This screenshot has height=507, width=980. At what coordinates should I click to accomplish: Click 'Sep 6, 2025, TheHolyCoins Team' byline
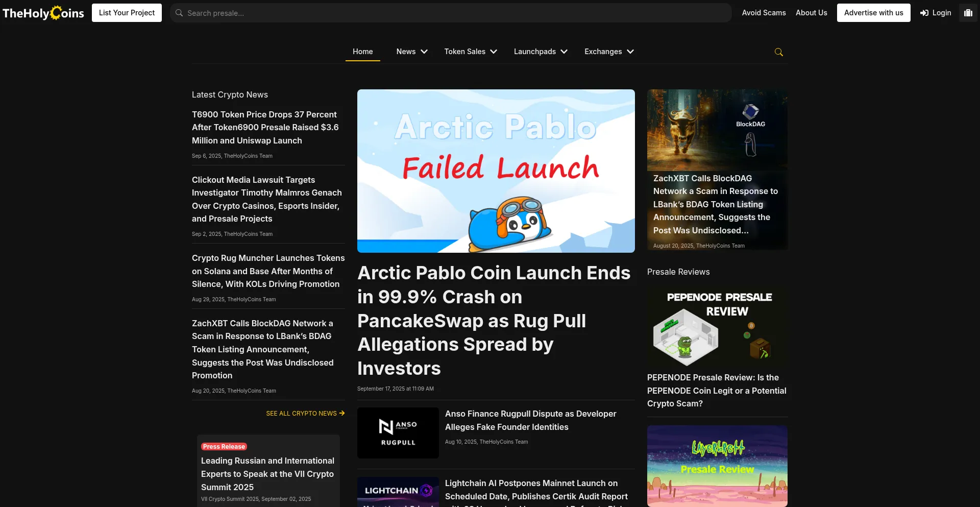click(x=232, y=156)
